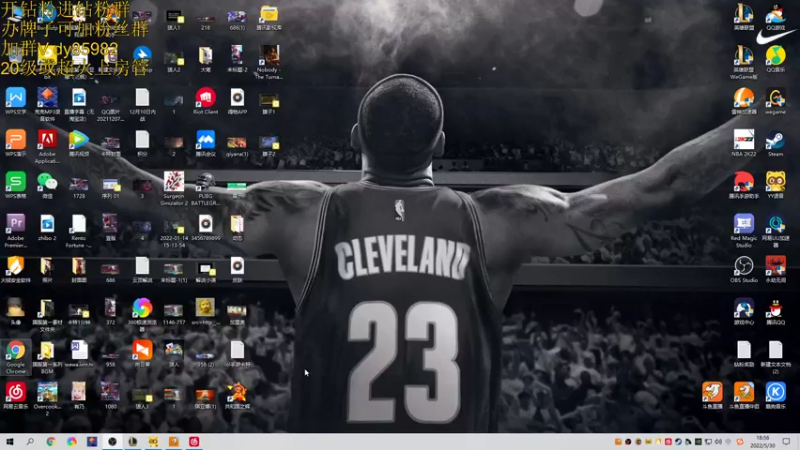Open the 360 Speed Browser desktop shortcut
Viewport: 800px width, 450px height.
(x=142, y=315)
